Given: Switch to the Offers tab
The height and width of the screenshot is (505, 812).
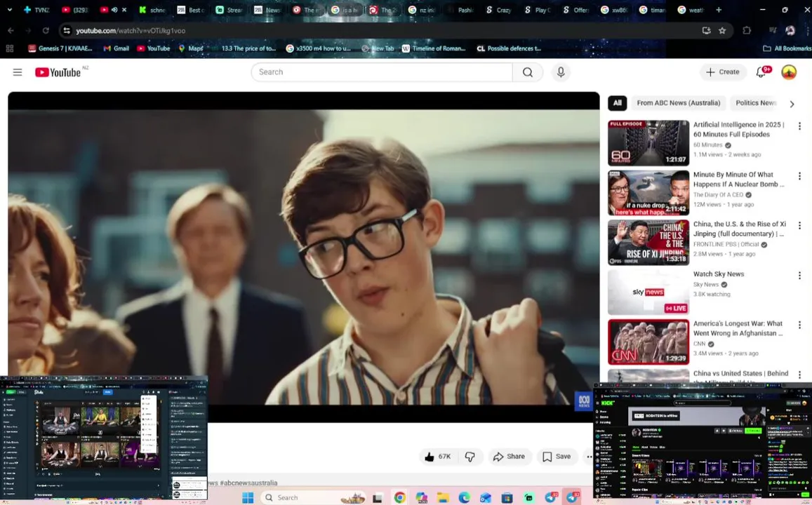Looking at the screenshot, I should (575, 10).
